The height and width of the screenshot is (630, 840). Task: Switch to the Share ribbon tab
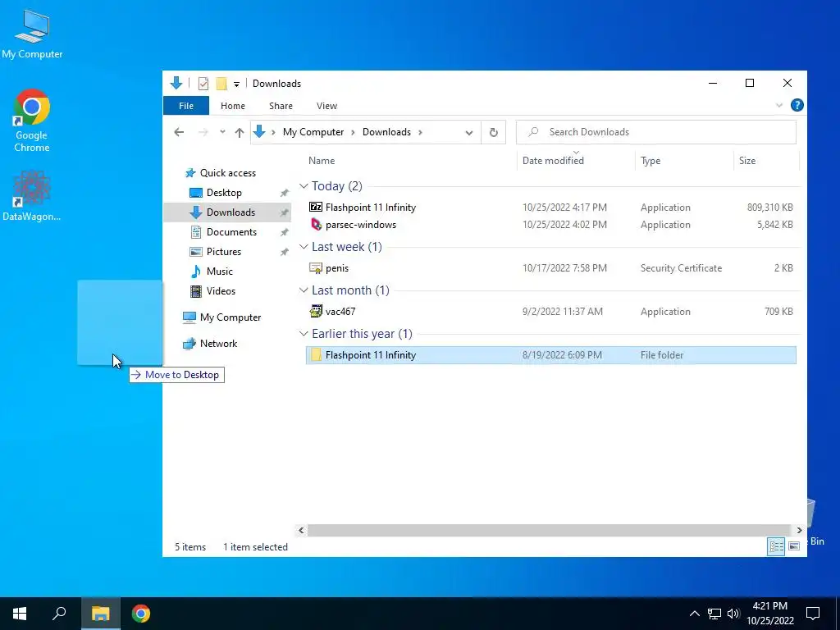[x=281, y=106]
